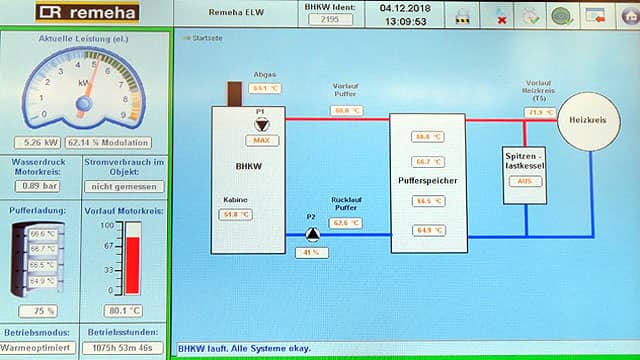Click the Heizkreis circle
This screenshot has width=640, height=360.
[588, 121]
